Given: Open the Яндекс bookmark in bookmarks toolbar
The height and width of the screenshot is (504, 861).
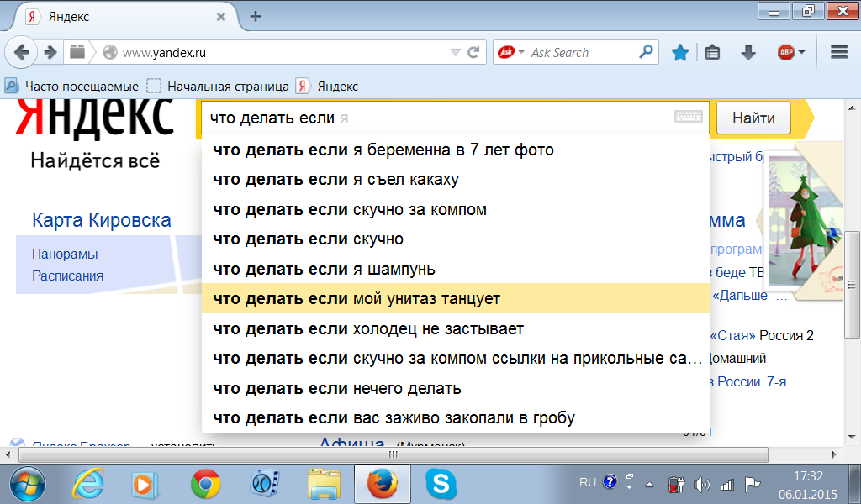Looking at the screenshot, I should point(327,87).
